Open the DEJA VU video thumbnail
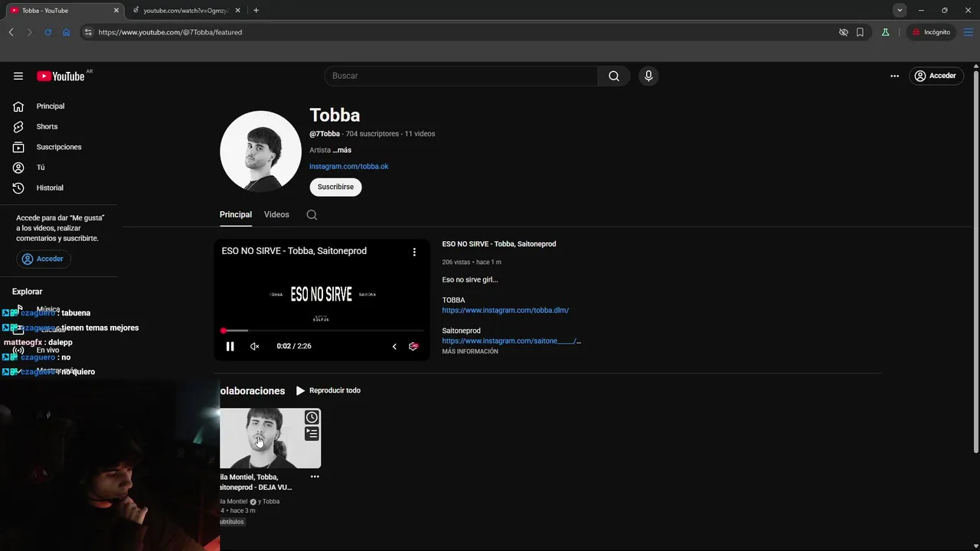This screenshot has width=980, height=551. (x=270, y=438)
